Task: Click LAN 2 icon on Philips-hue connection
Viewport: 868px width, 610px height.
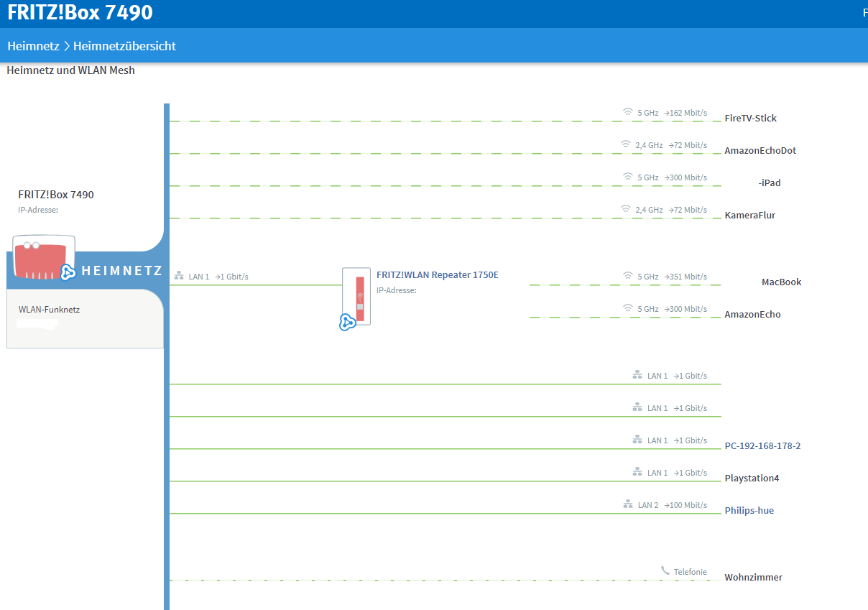Action: coord(628,504)
